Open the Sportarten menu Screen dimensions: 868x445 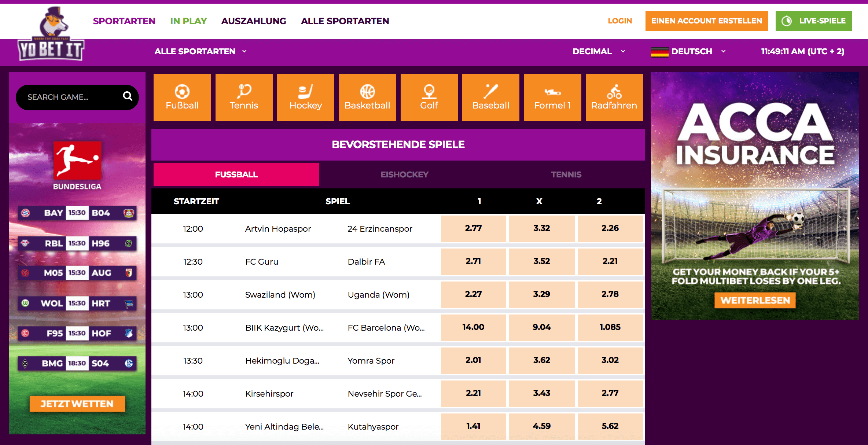(x=124, y=21)
